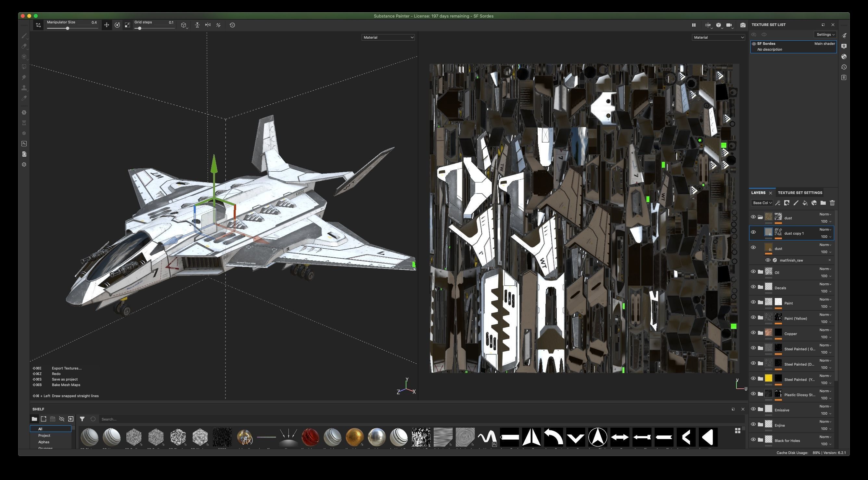Screen dimensions: 868x480
Task: Toggle the Shelf grid view size button
Action: pos(738,431)
